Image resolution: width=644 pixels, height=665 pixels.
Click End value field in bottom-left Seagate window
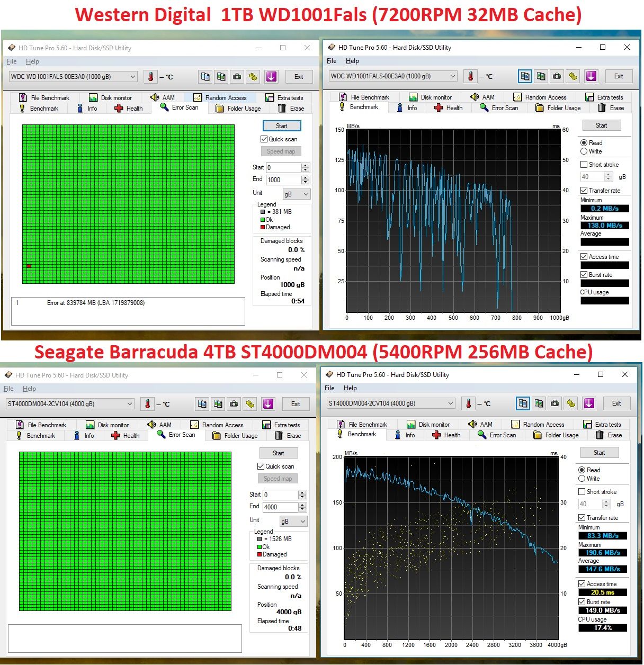[280, 507]
